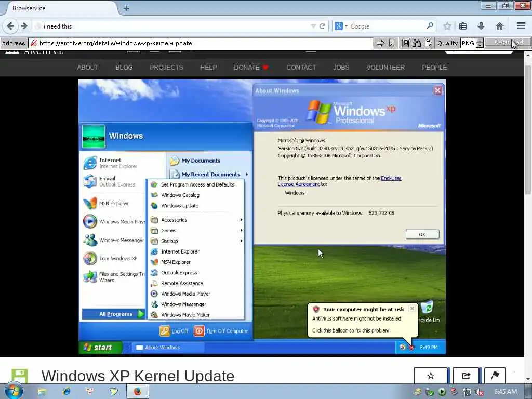The image size is (532, 399).
Task: Show bookmarks list icon in Firefox toolbar
Action: pyautogui.click(x=463, y=26)
